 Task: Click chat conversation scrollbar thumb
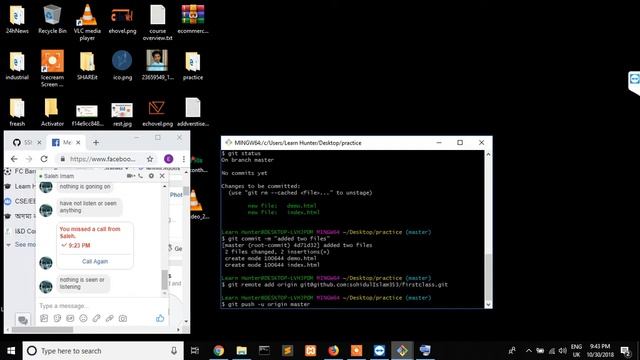coord(164,280)
